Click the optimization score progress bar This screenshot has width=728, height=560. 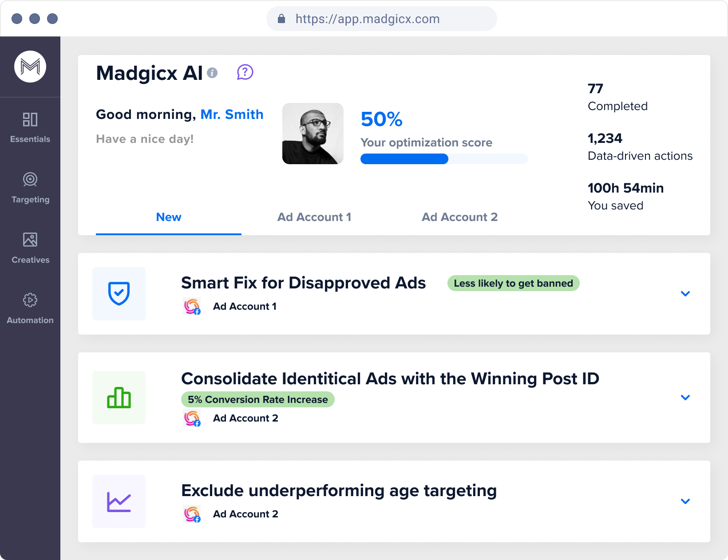pos(444,158)
